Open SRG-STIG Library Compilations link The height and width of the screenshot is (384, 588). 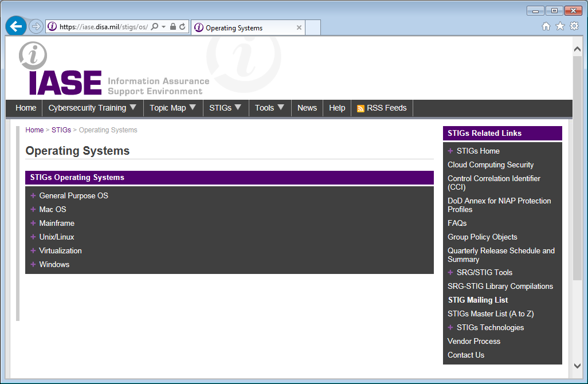(x=500, y=286)
